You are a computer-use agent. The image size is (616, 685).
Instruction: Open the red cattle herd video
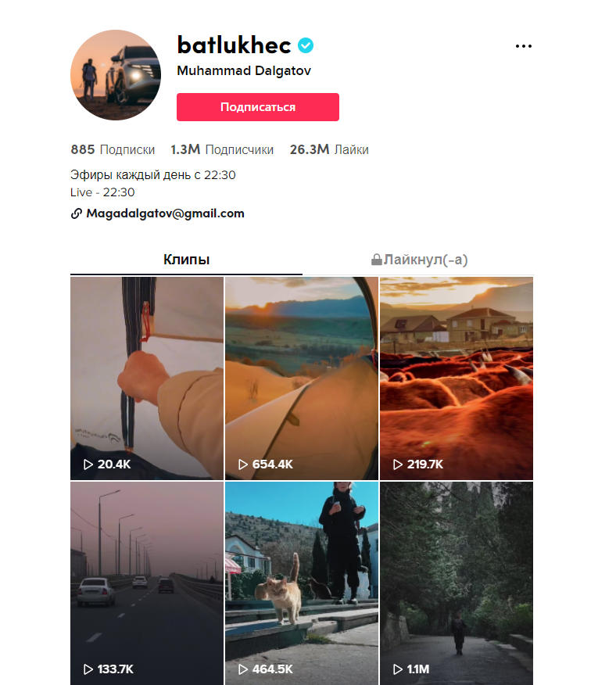pyautogui.click(x=457, y=378)
